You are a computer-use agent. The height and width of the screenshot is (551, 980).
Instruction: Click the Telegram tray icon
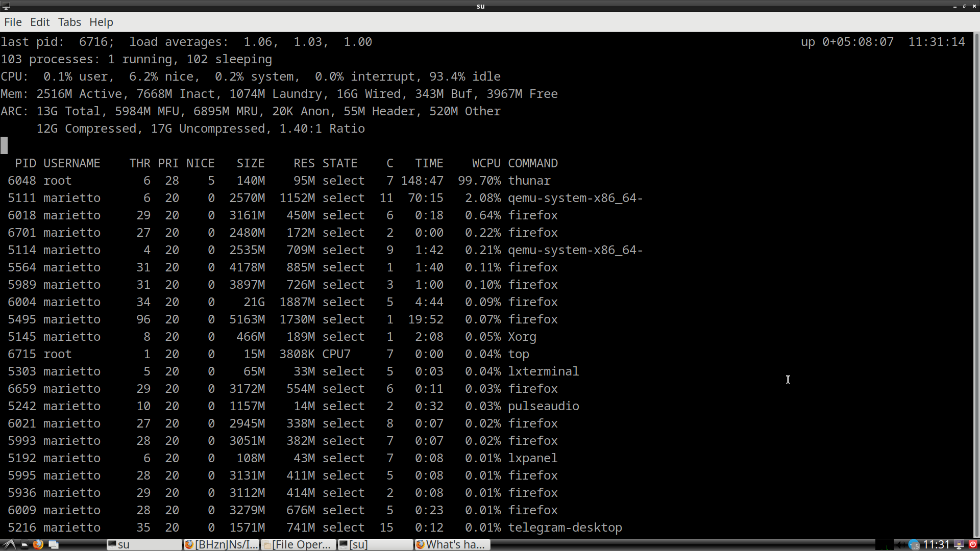click(x=914, y=545)
